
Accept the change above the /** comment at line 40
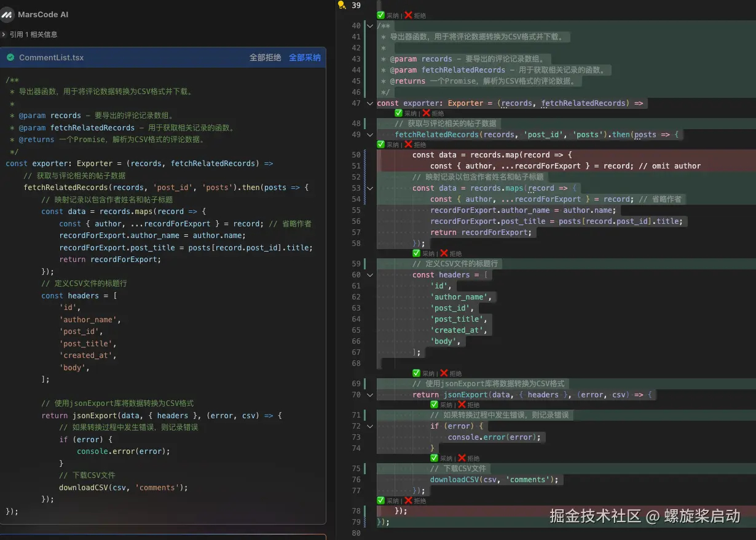coord(388,15)
